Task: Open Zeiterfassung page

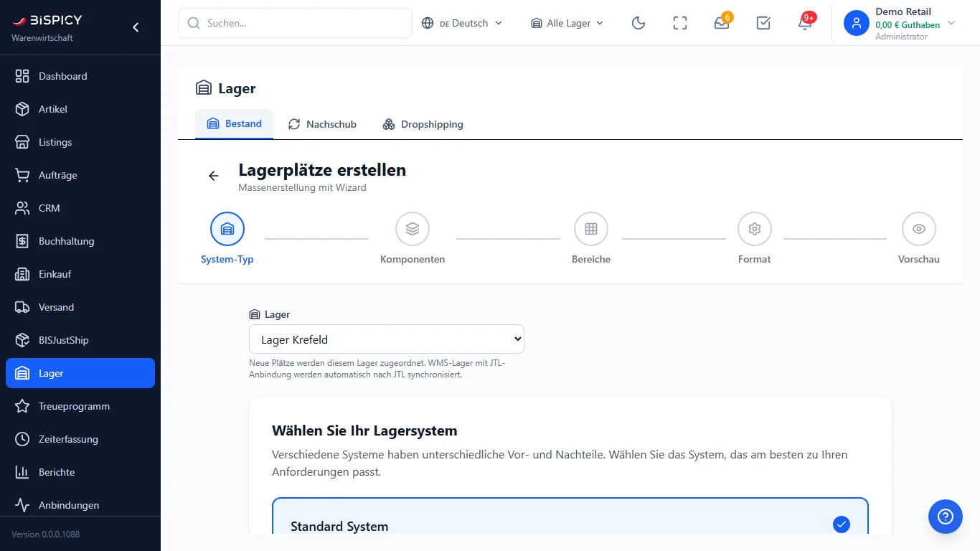Action: (x=80, y=439)
